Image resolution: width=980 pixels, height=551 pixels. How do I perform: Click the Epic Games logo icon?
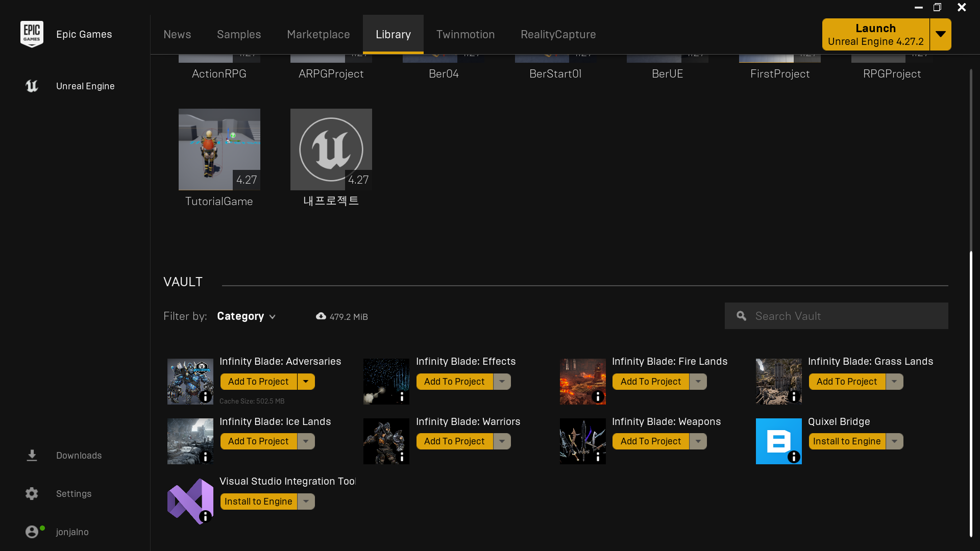tap(32, 34)
